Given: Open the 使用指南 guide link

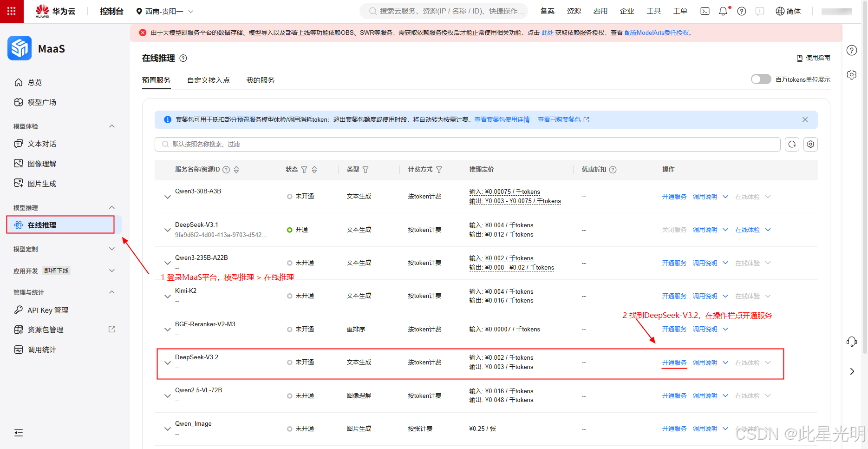Looking at the screenshot, I should tap(817, 58).
